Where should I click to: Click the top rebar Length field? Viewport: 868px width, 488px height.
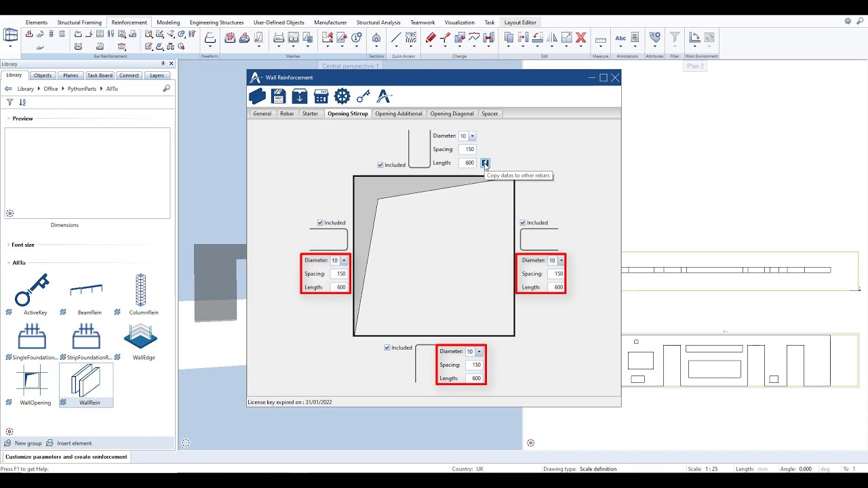(467, 163)
